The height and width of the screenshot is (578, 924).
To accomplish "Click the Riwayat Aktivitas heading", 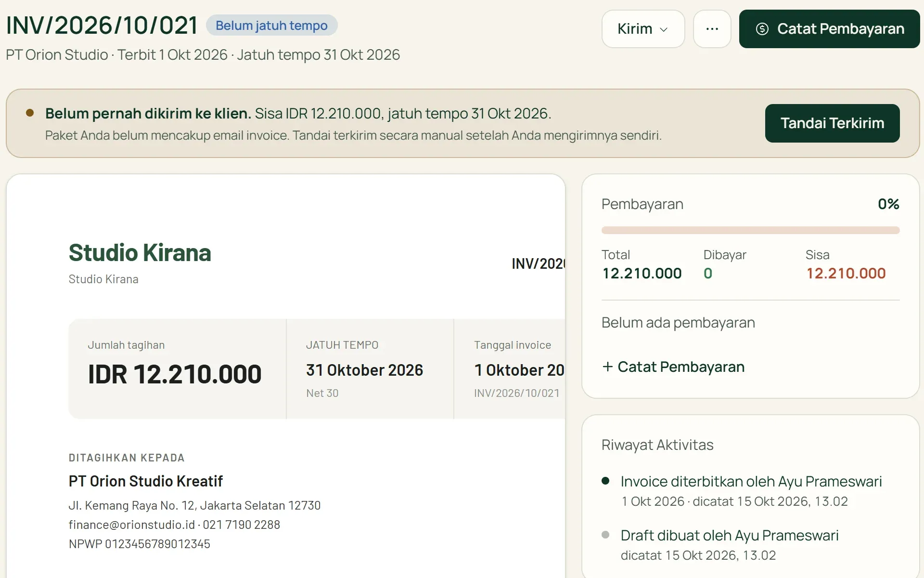I will pyautogui.click(x=657, y=445).
